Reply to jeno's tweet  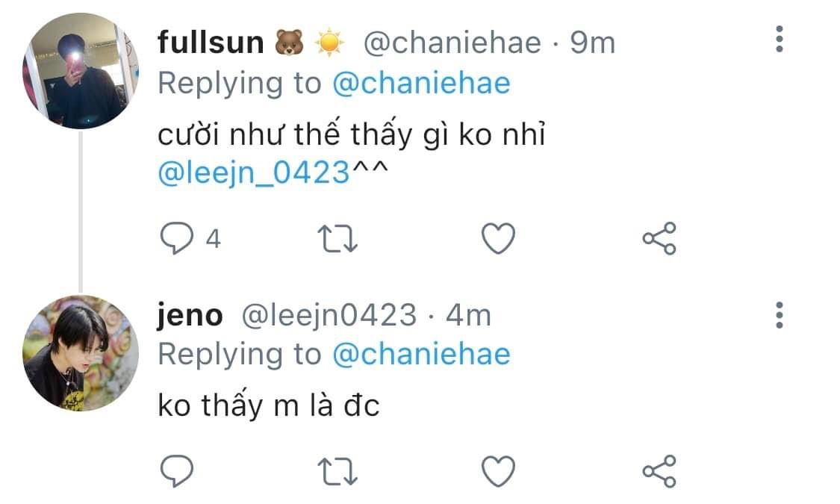tap(177, 470)
